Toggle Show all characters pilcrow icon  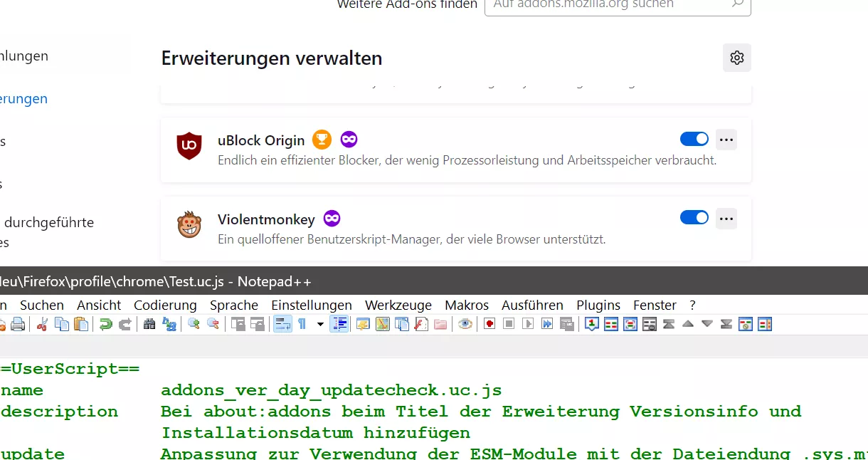click(302, 324)
